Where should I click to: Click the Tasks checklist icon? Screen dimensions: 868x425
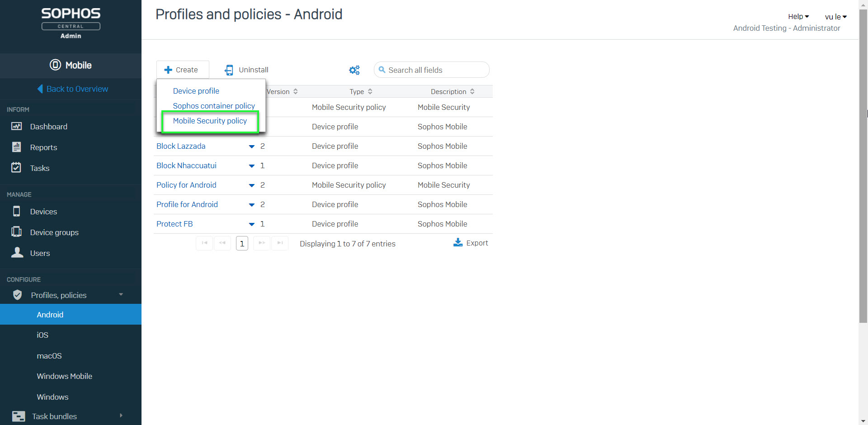pyautogui.click(x=16, y=167)
